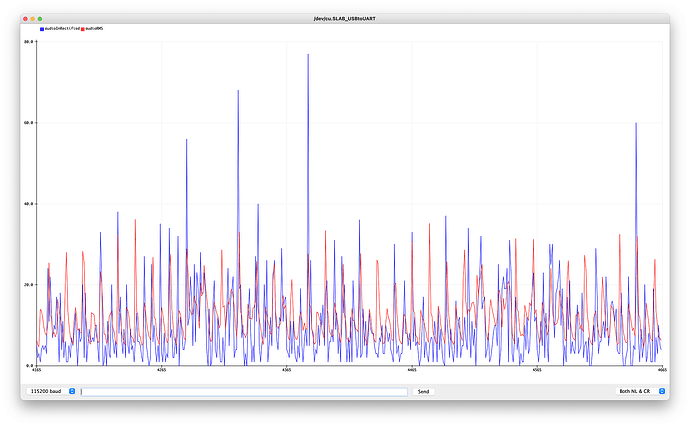
Task: Click the 4565 x-axis label
Action: 537,370
